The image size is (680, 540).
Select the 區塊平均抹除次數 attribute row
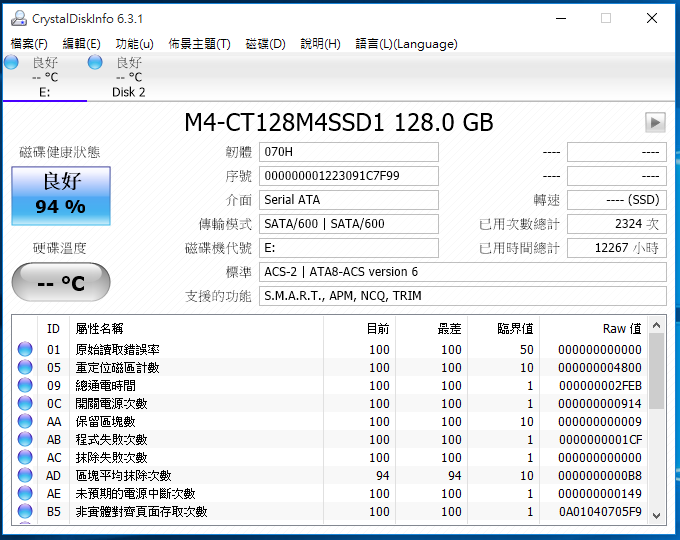click(330, 475)
